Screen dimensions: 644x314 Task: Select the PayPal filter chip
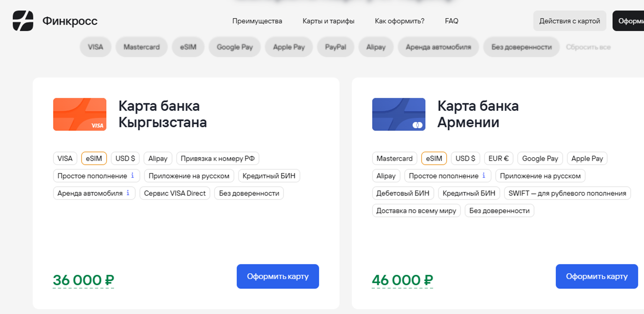[335, 47]
